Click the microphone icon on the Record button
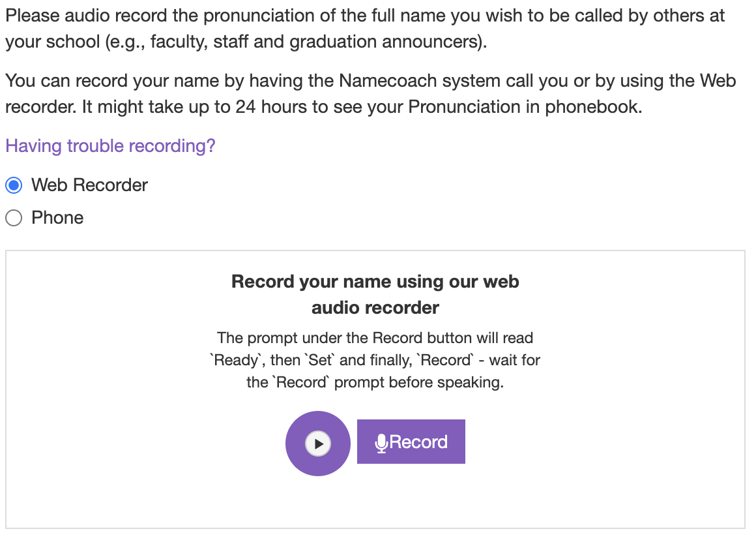756x544 pixels. [381, 442]
